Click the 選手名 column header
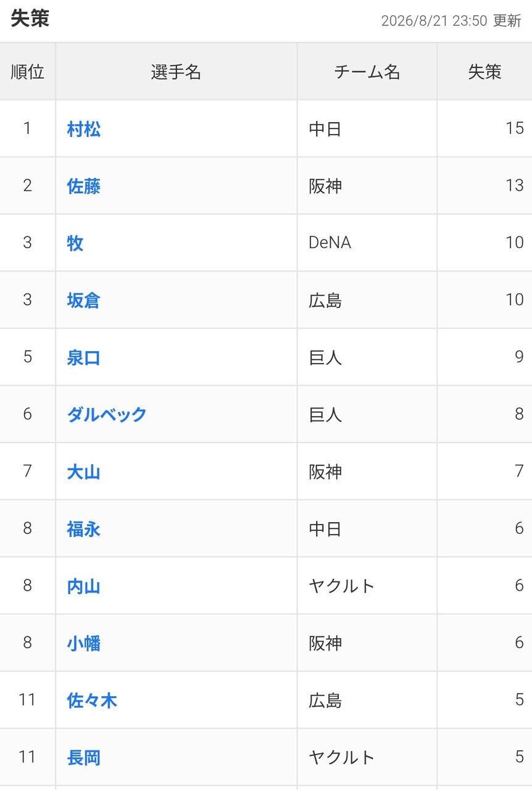The height and width of the screenshot is (790, 532). pos(177,72)
